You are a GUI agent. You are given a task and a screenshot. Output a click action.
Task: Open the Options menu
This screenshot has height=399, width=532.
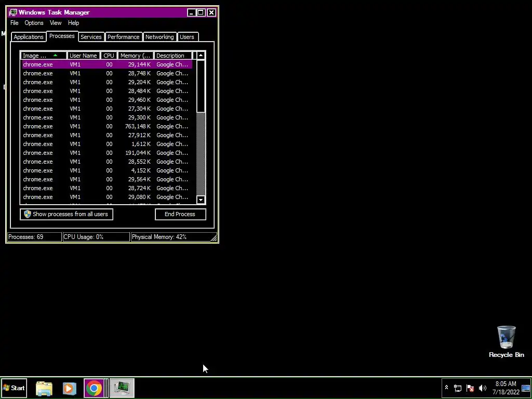coord(34,23)
